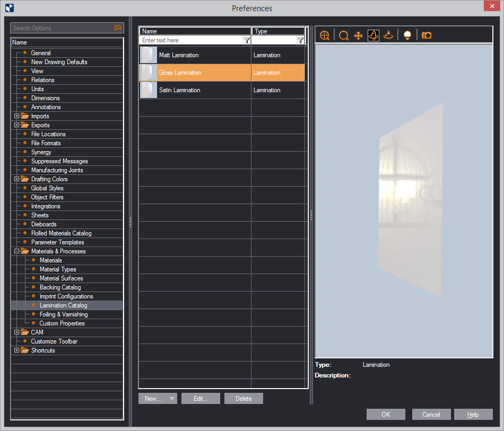Screen dimensions: 504x431
Task: Open the Synergy settings
Action: pos(41,152)
